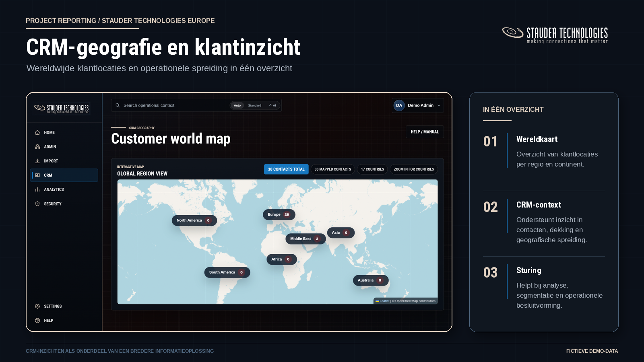Click the Help question mark icon
Viewport: 644px width, 362px height.
pyautogui.click(x=37, y=321)
